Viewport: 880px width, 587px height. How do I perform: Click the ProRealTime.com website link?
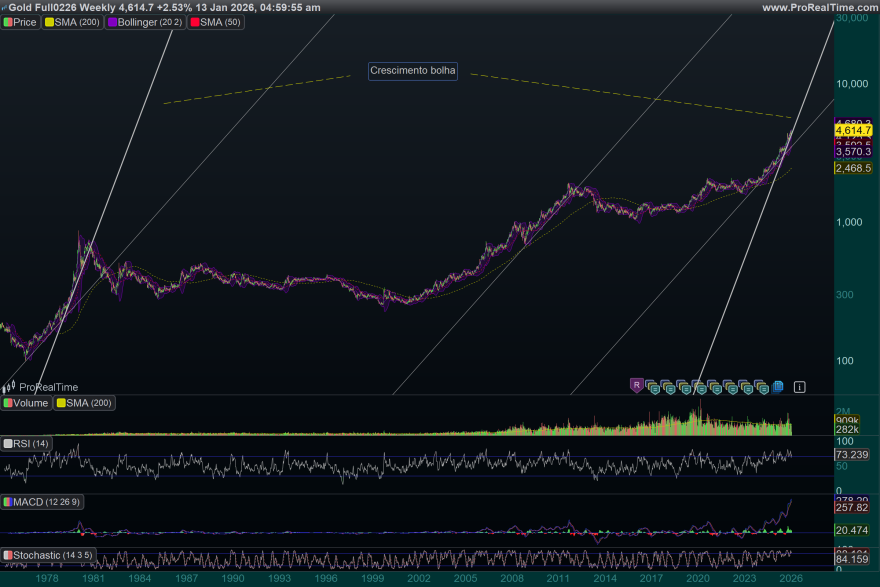tap(818, 7)
